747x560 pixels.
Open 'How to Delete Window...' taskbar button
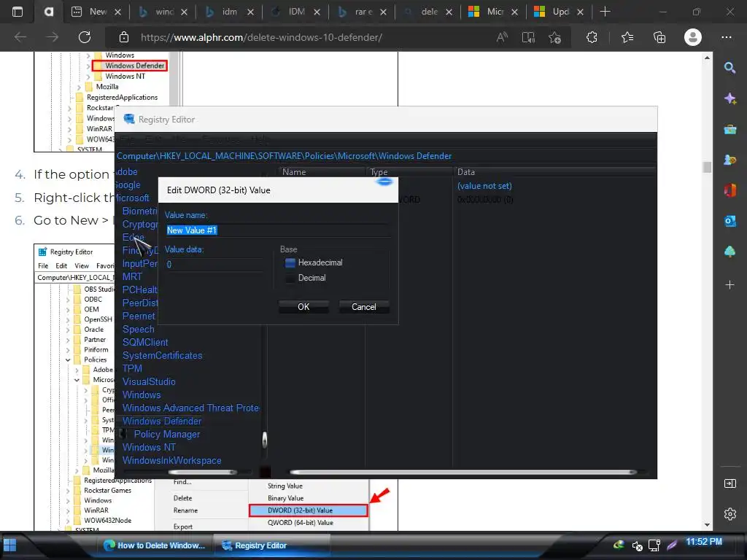[x=155, y=545]
